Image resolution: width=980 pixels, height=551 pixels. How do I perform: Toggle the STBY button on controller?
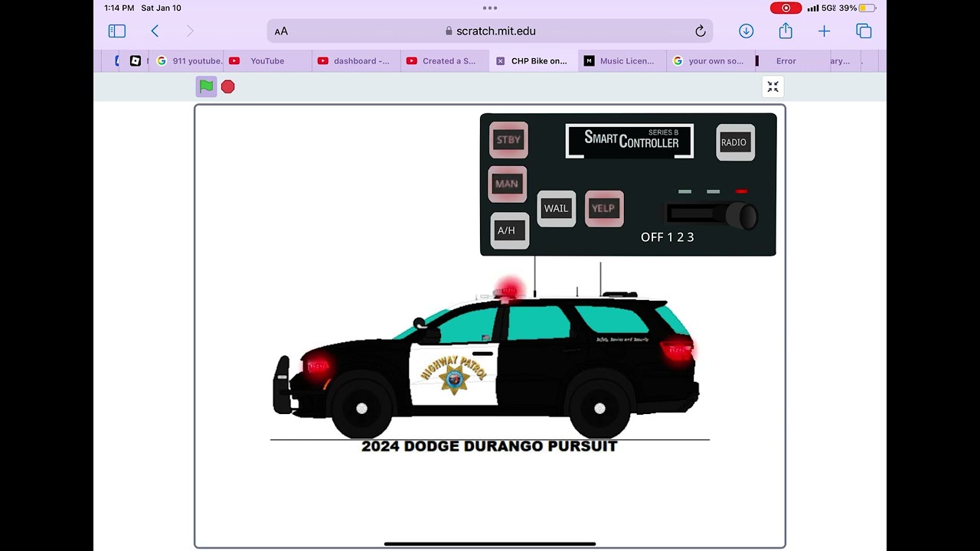pos(508,140)
